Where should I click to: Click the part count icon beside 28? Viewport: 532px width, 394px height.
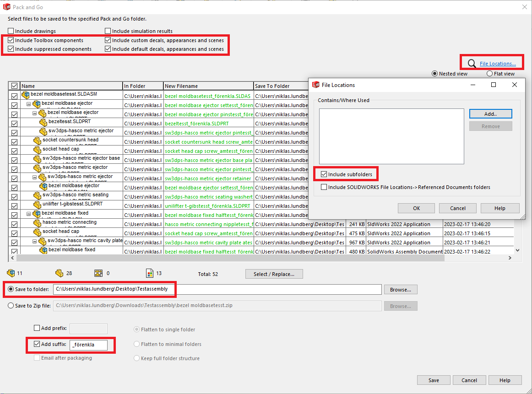tap(59, 273)
